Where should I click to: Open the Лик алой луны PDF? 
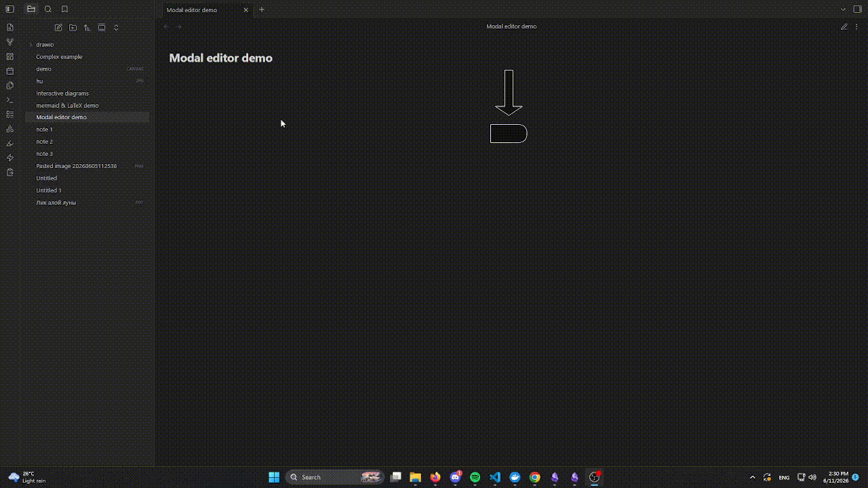pyautogui.click(x=87, y=203)
